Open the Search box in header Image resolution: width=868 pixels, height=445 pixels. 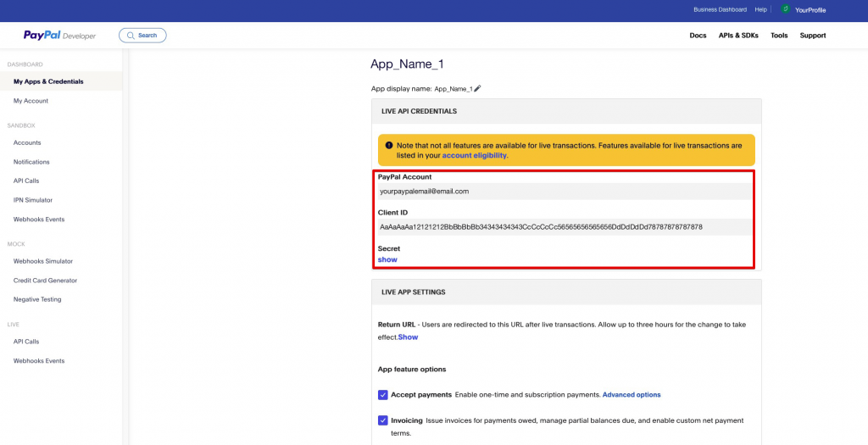(x=142, y=36)
